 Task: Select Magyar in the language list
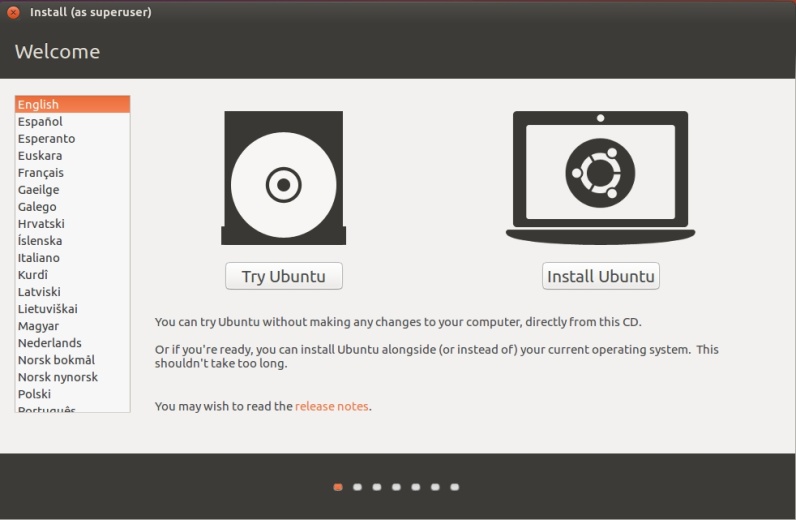[73, 326]
